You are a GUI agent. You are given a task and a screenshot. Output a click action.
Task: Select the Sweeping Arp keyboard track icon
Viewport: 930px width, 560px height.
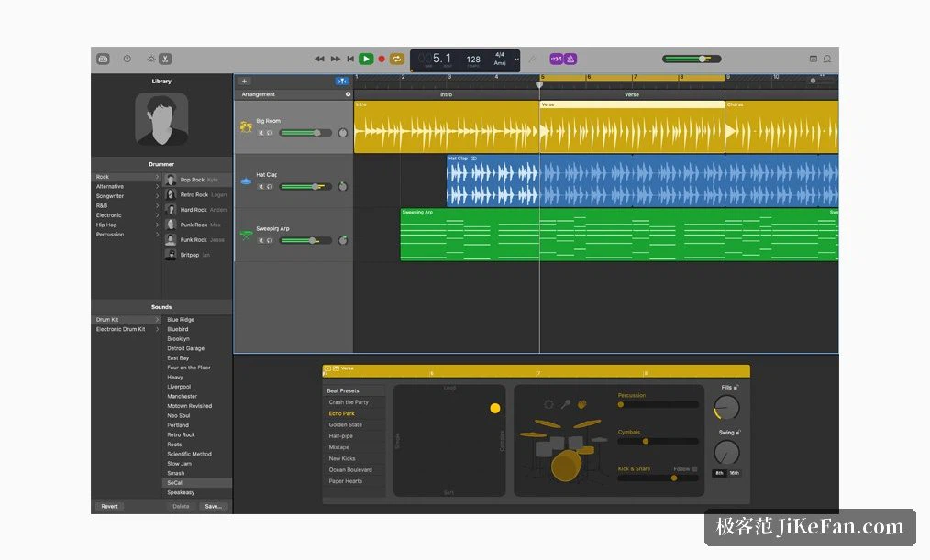[246, 236]
